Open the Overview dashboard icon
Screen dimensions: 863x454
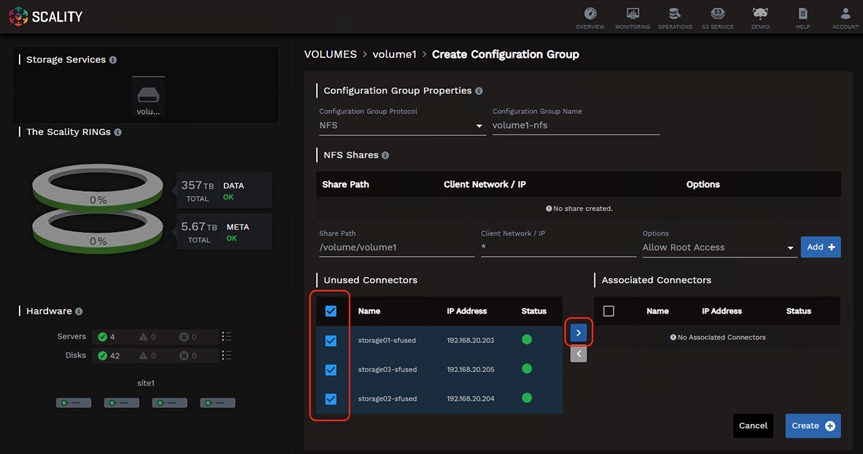[590, 18]
